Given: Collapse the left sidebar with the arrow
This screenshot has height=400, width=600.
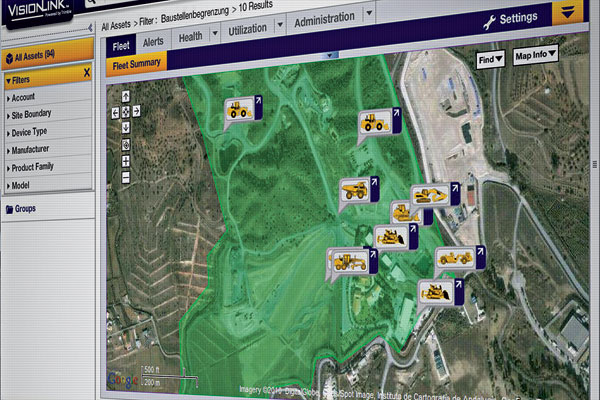Looking at the screenshot, I should tap(90, 28).
